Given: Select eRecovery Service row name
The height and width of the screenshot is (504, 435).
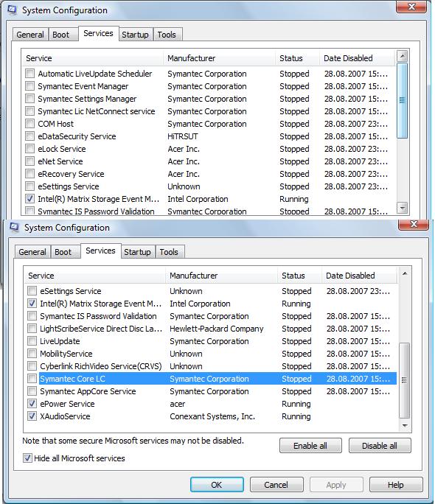Looking at the screenshot, I should 71,174.
